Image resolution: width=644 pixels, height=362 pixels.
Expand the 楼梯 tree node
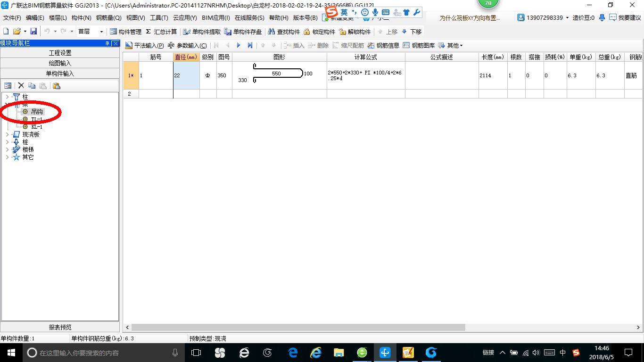click(x=7, y=149)
